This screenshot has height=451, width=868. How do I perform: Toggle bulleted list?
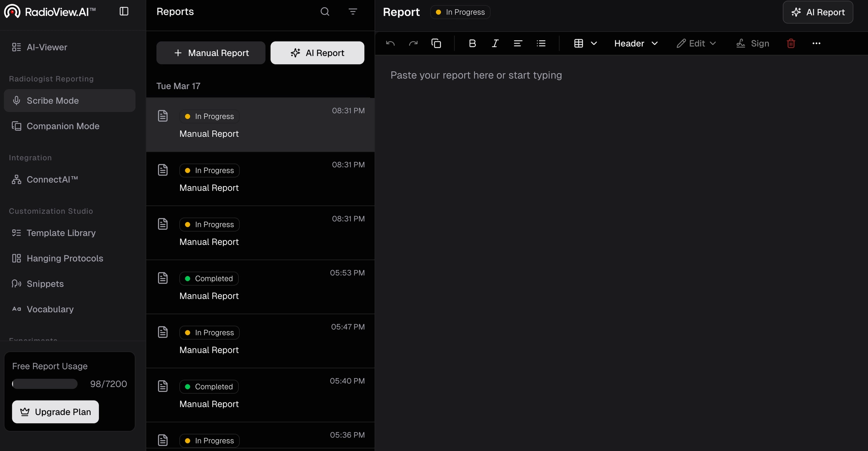pyautogui.click(x=541, y=43)
